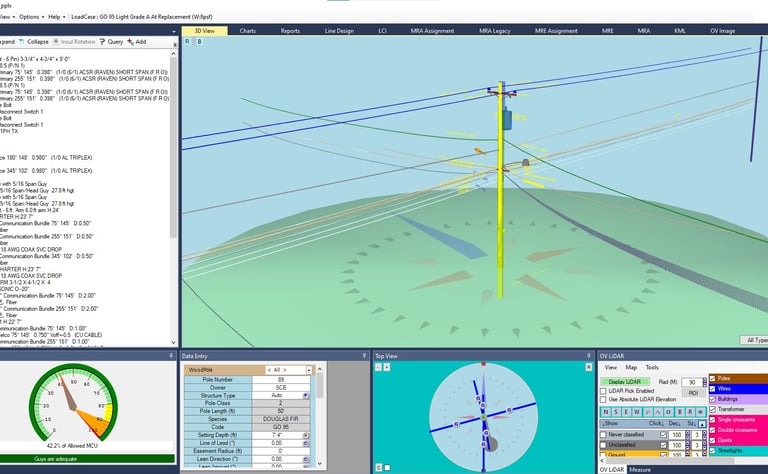This screenshot has height=474, width=768.
Task: Click the R button in Top View corner
Action: point(589,367)
